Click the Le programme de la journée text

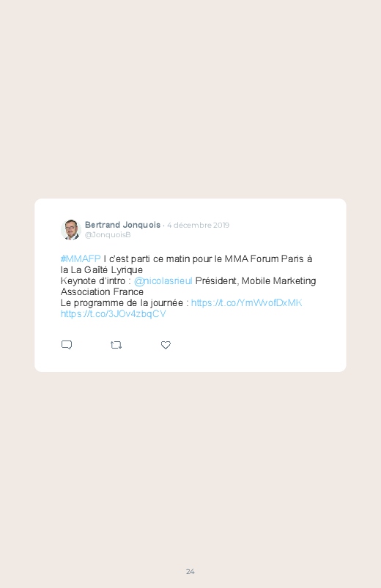pos(122,302)
